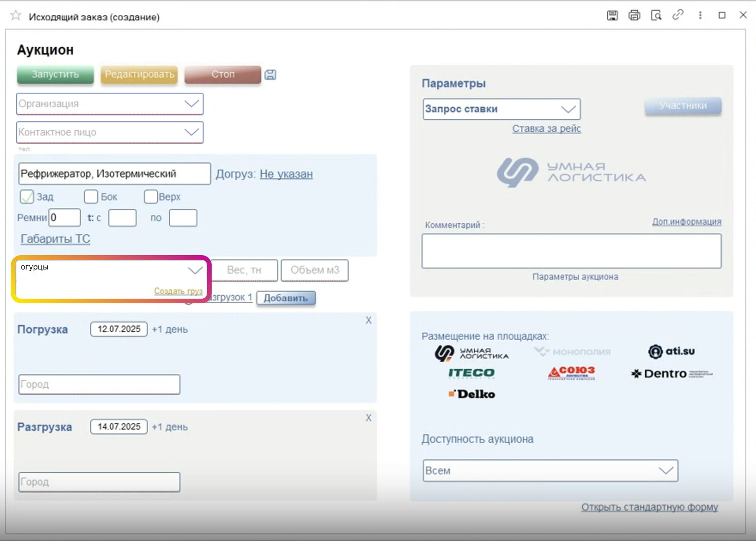This screenshot has width=756, height=541.
Task: Maximize the window
Action: pos(722,15)
